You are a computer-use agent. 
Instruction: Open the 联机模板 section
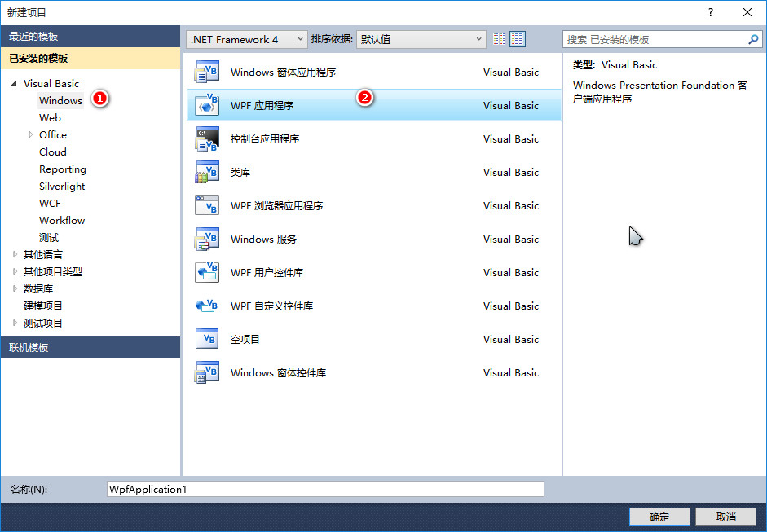pos(90,348)
